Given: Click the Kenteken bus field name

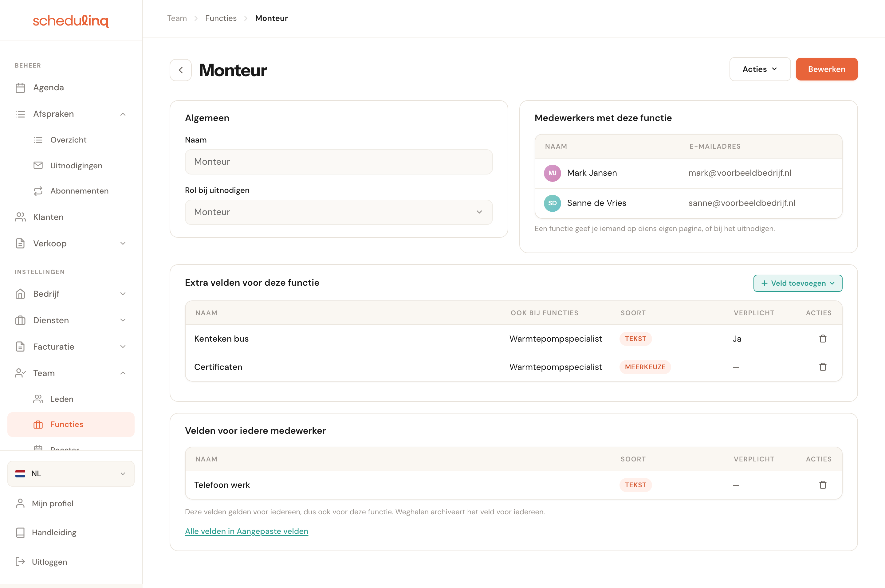Looking at the screenshot, I should [x=221, y=339].
